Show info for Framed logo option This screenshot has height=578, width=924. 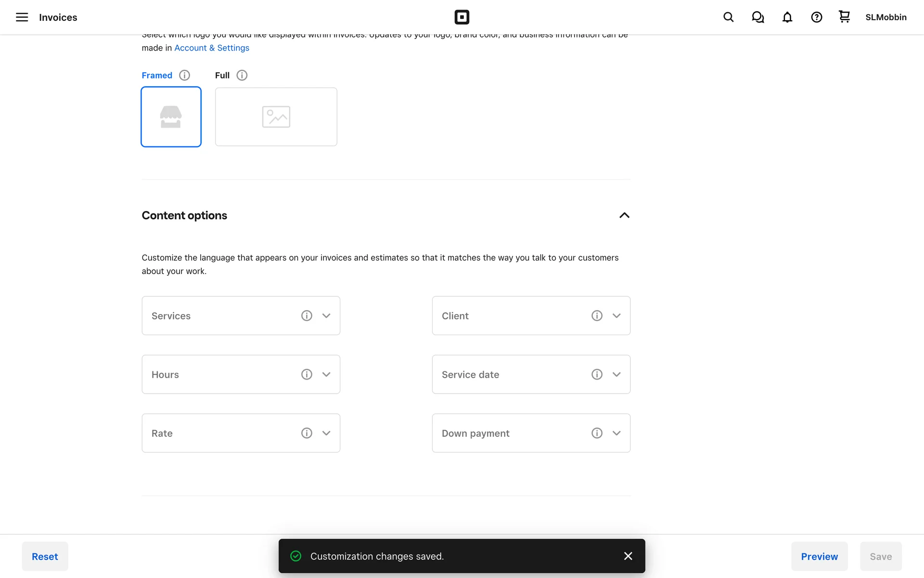coord(184,75)
